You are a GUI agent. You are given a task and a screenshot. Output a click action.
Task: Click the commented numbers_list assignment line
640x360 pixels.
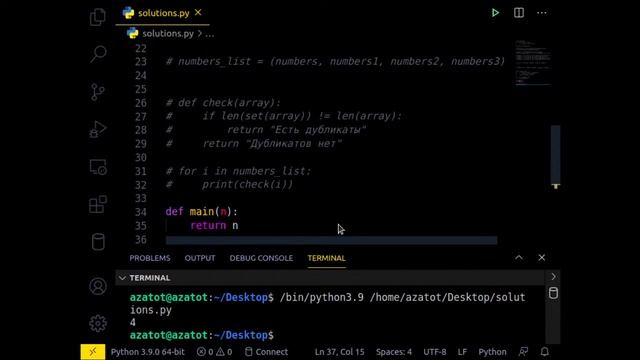[x=336, y=62]
